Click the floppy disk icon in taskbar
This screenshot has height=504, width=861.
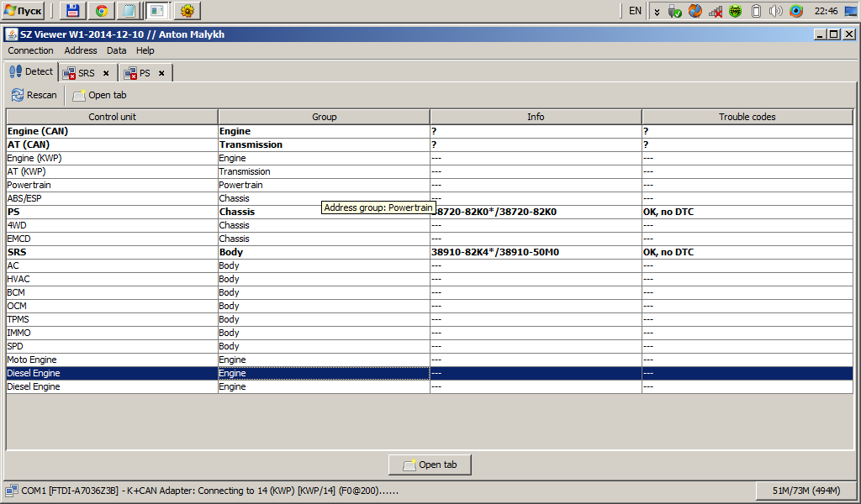coord(73,11)
